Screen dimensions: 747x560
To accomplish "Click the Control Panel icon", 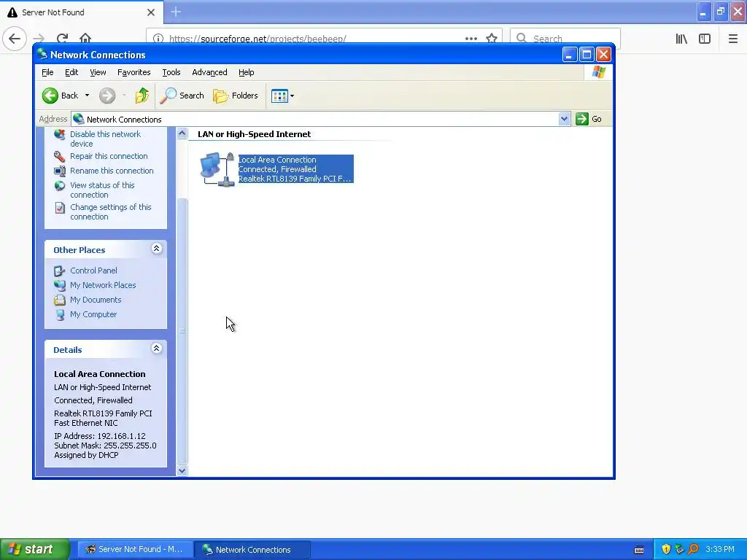I will coord(60,271).
